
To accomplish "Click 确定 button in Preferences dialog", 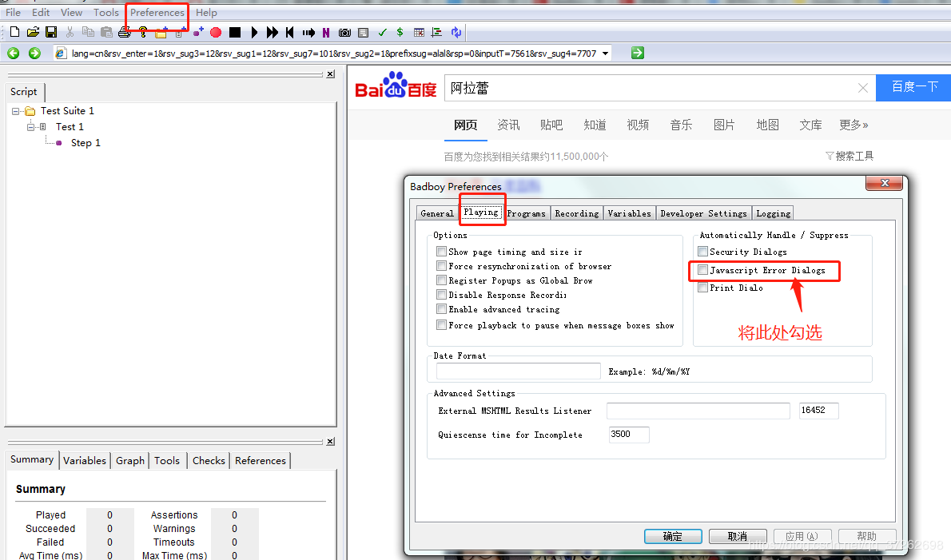I will click(x=673, y=536).
